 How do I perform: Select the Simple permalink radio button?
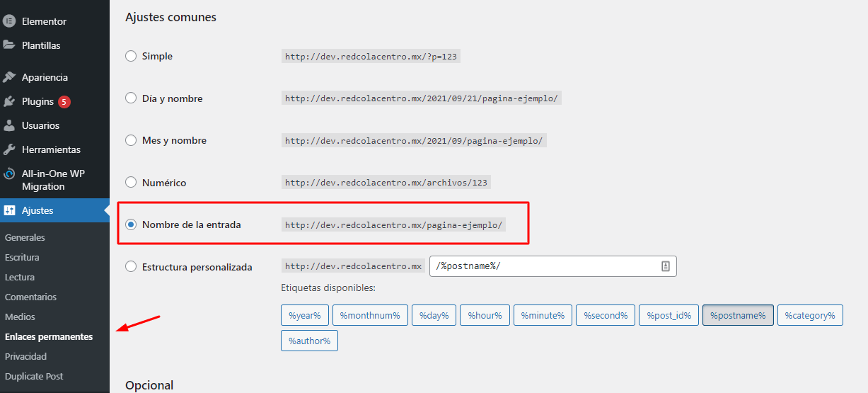pyautogui.click(x=131, y=56)
